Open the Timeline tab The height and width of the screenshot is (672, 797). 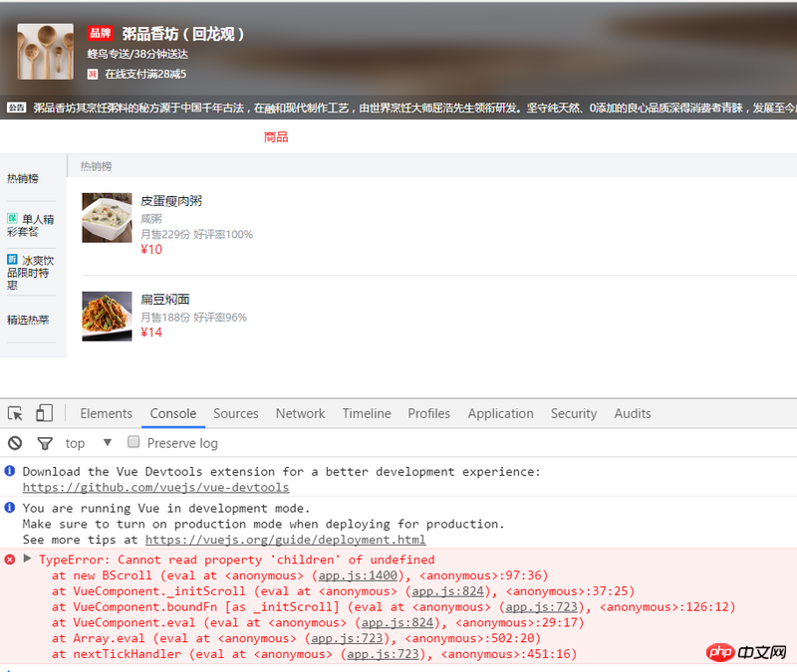pos(367,413)
